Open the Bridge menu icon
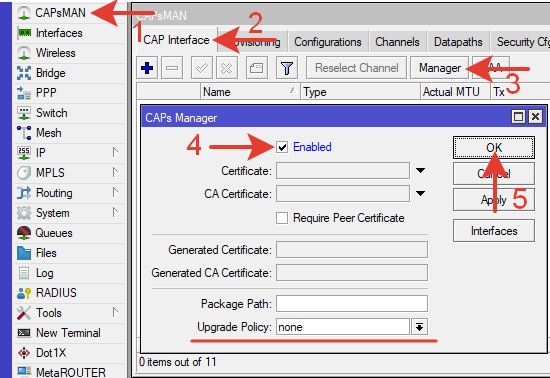The width and height of the screenshot is (550, 378). click(x=24, y=73)
